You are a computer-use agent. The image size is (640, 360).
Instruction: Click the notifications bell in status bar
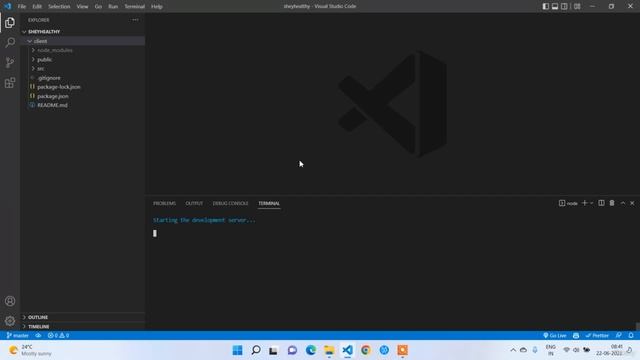(631, 335)
